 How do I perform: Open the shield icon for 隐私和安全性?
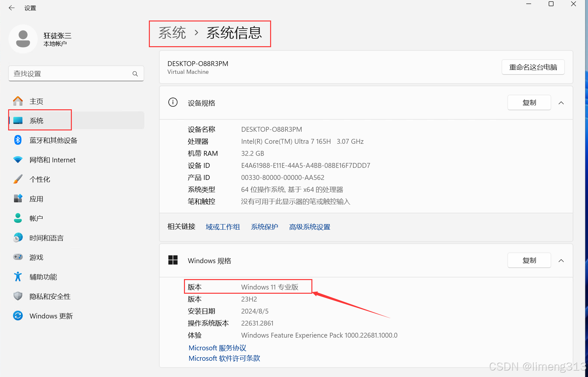[x=18, y=296]
